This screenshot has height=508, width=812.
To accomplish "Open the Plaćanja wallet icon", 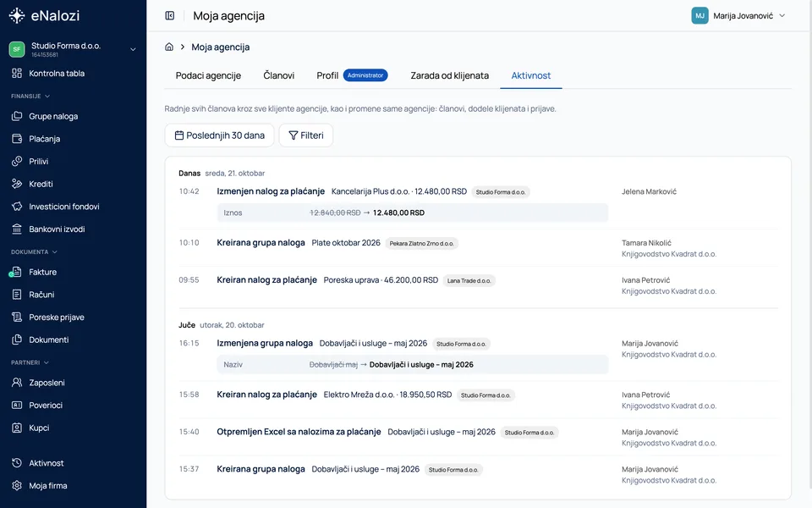I will tap(17, 138).
